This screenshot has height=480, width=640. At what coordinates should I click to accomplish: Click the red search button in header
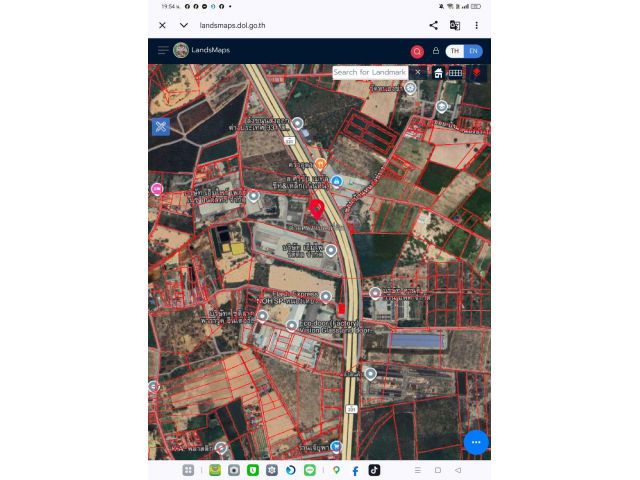tap(417, 51)
